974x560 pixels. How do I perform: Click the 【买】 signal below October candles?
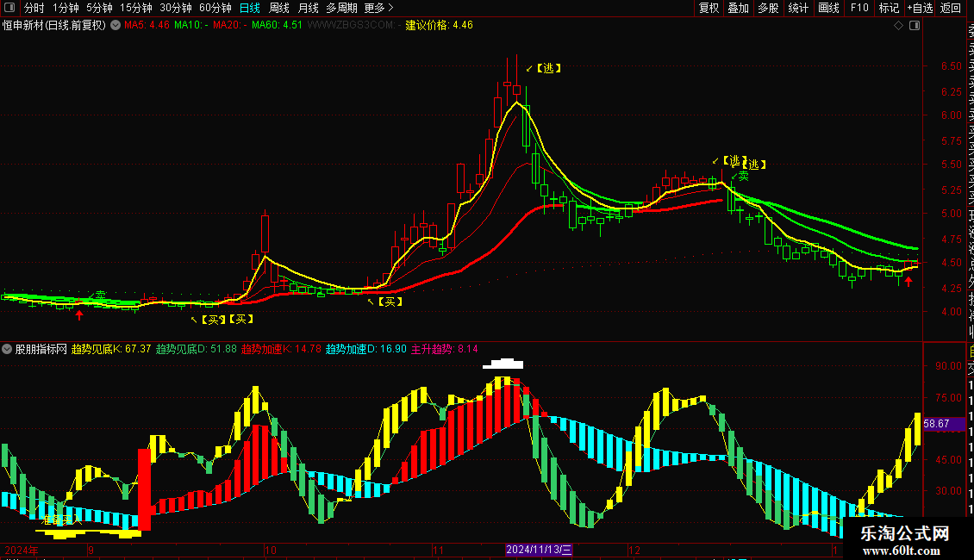[x=390, y=302]
